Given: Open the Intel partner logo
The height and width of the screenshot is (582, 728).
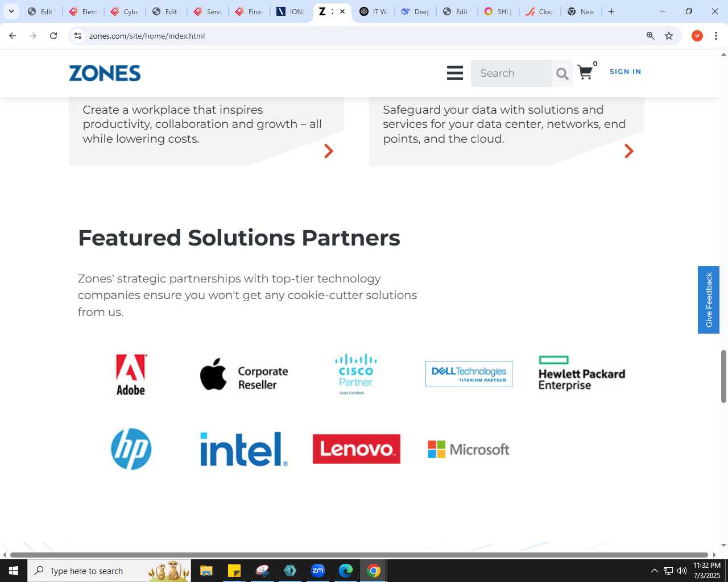Looking at the screenshot, I should pos(244,449).
